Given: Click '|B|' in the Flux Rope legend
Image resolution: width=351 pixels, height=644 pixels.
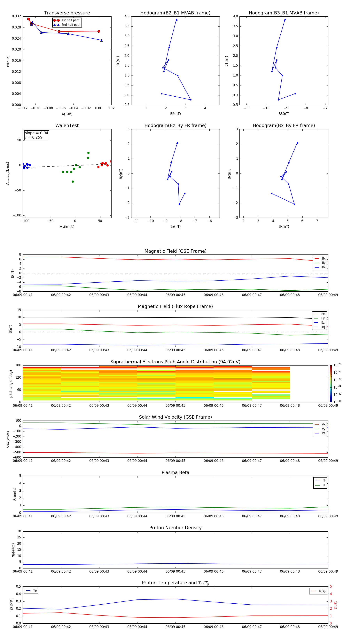Looking at the screenshot, I should pos(320,327).
